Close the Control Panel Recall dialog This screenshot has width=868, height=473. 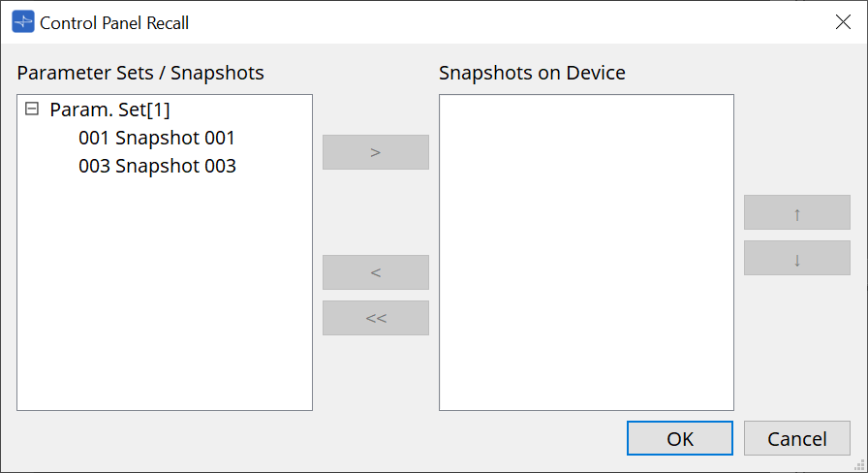843,22
